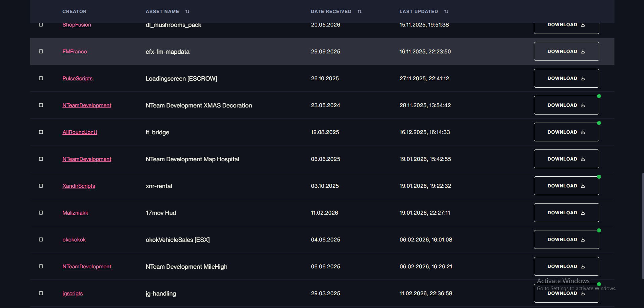Viewport: 644px width, 308px height.
Task: Click download icon for it_bridge
Action: point(583,132)
